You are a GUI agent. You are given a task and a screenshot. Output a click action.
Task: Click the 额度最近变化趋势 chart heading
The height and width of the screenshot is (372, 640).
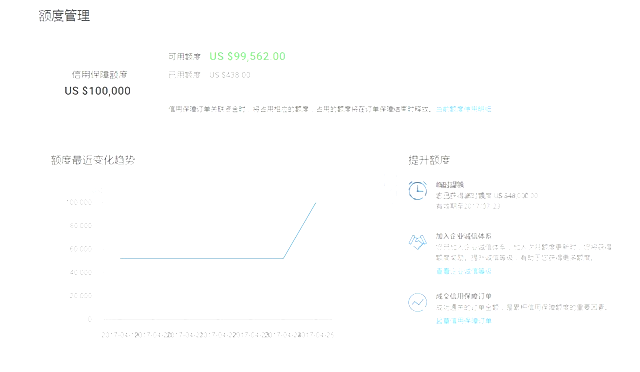point(93,160)
